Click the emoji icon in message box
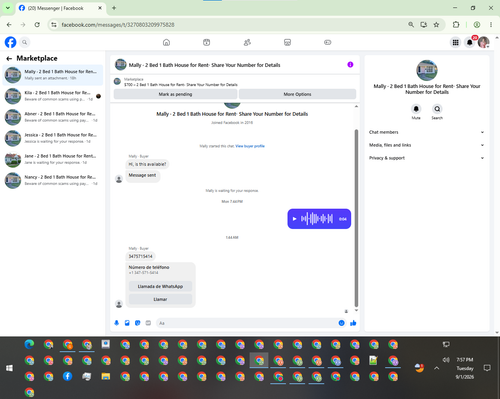500x399 pixels. 341,323
